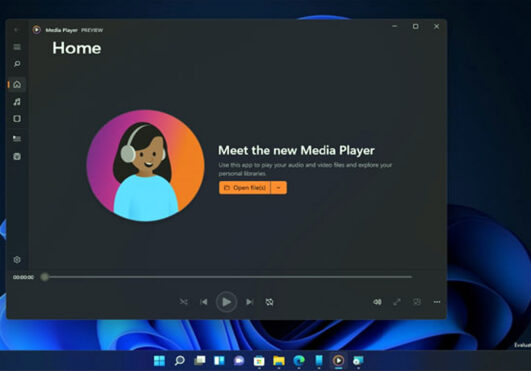Click the search icon in sidebar
This screenshot has width=531, height=371.
(x=17, y=64)
